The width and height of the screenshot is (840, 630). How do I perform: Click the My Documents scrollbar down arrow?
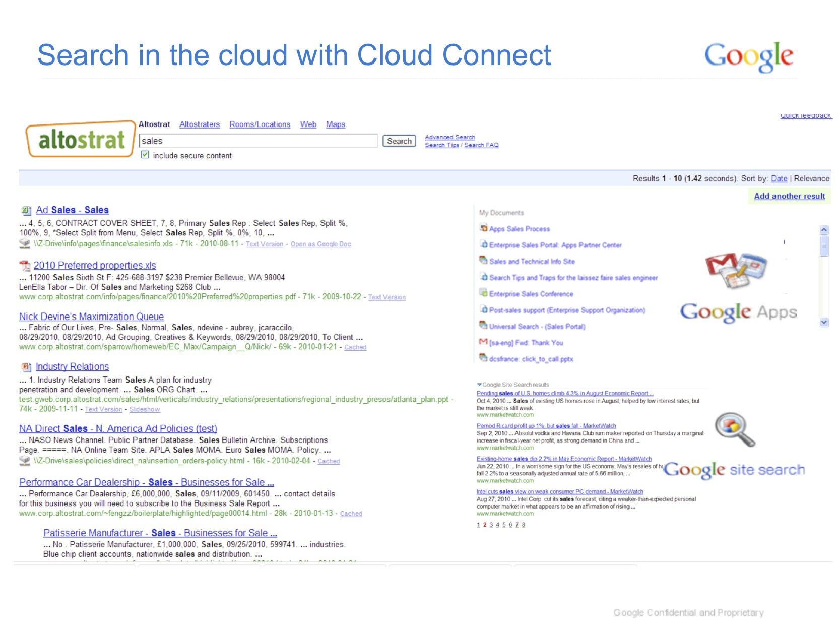click(824, 322)
